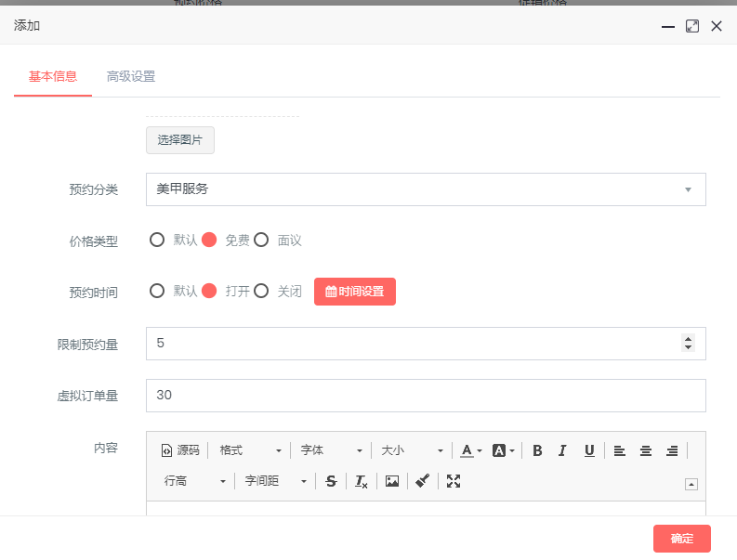737x560 pixels.
Task: Toggle bold formatting in the editor
Action: (537, 450)
